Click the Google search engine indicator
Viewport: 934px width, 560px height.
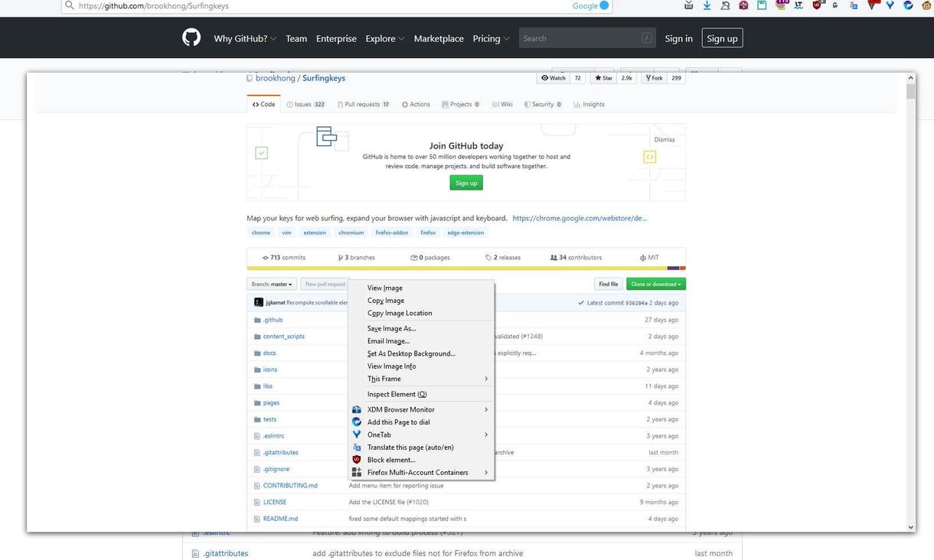pos(590,5)
